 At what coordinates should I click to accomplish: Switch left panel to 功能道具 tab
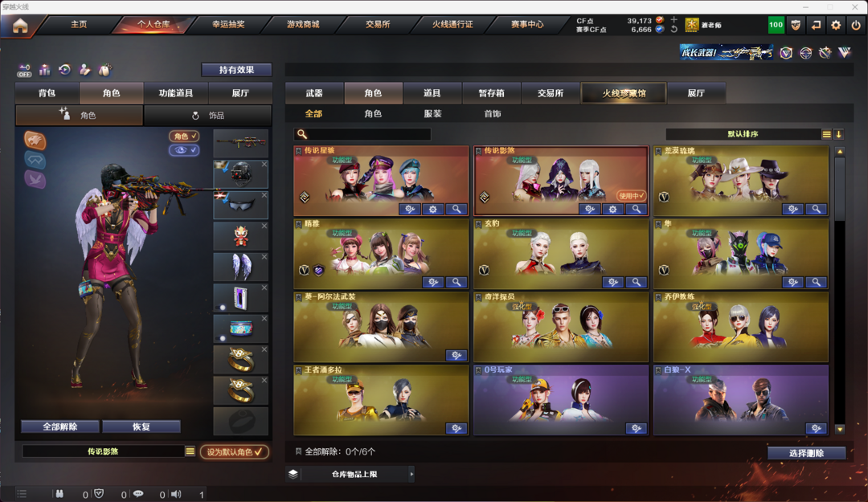click(175, 93)
